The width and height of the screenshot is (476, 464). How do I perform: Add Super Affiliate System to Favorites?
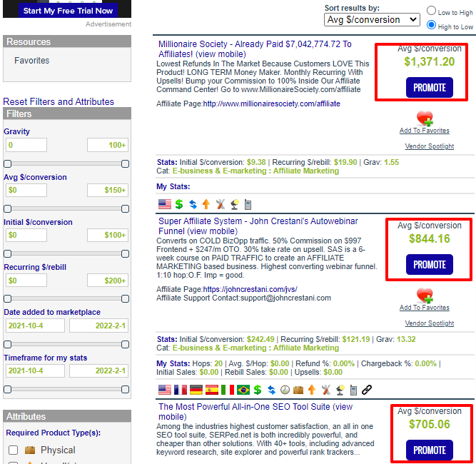pyautogui.click(x=425, y=308)
